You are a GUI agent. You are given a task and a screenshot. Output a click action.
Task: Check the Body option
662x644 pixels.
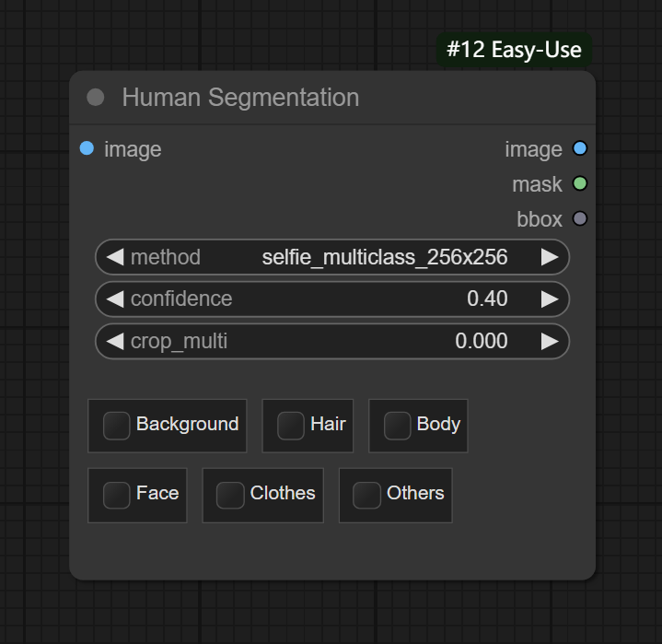pyautogui.click(x=397, y=425)
